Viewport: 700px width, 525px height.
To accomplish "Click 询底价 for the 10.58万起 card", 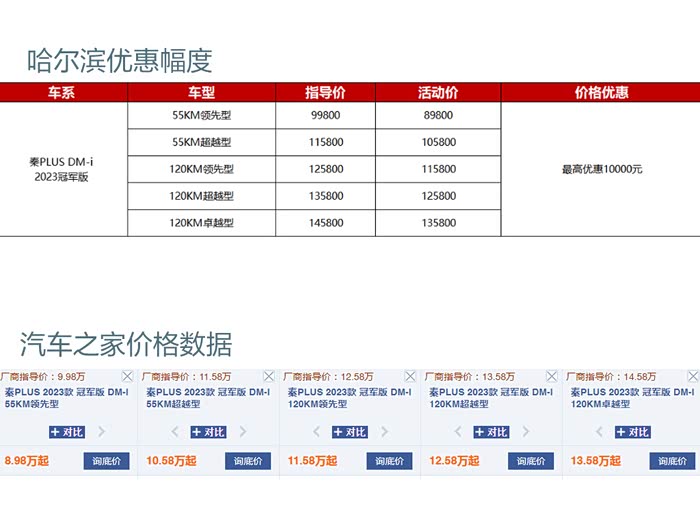I will point(248,461).
